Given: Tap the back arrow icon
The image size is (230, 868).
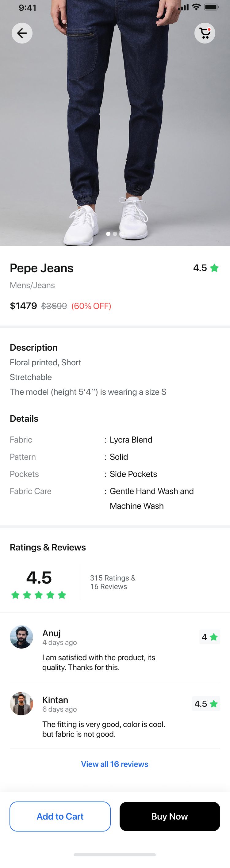Looking at the screenshot, I should point(22,33).
